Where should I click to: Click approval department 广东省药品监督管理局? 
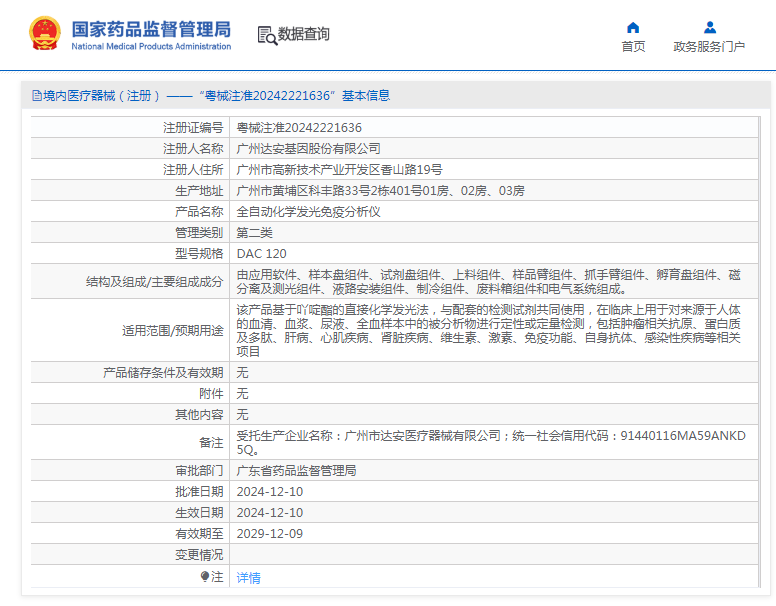[x=296, y=471]
